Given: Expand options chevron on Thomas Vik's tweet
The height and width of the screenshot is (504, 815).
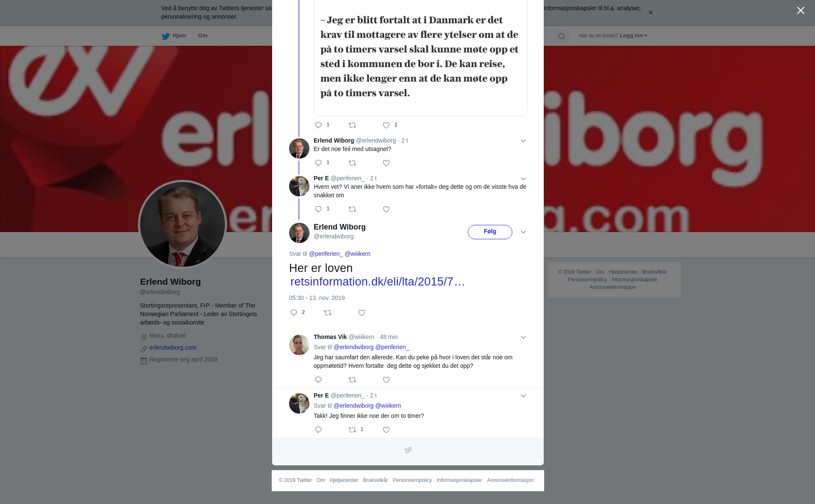Looking at the screenshot, I should pyautogui.click(x=523, y=337).
